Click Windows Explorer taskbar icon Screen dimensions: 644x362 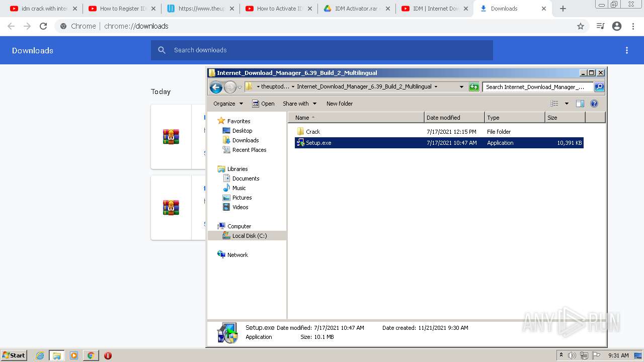click(x=57, y=355)
